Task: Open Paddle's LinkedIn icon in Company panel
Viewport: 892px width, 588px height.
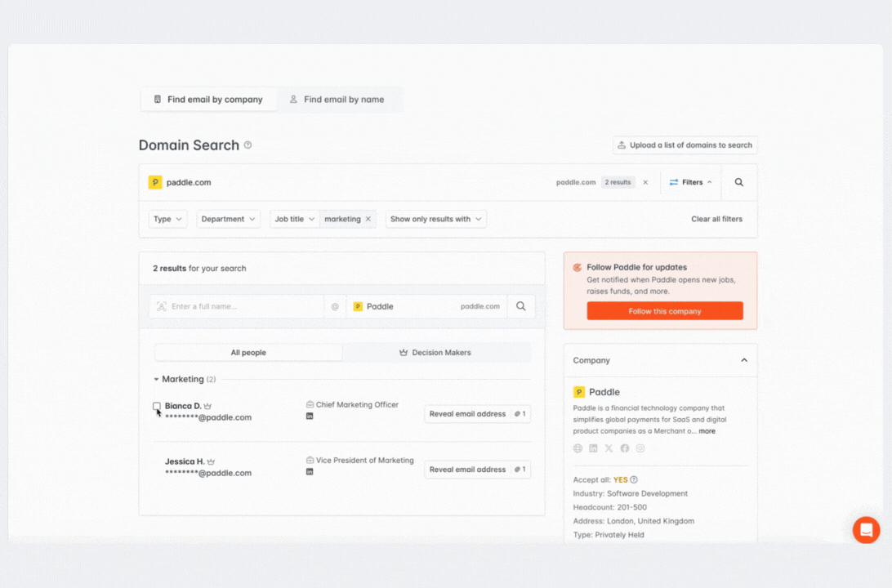Action: click(x=593, y=448)
